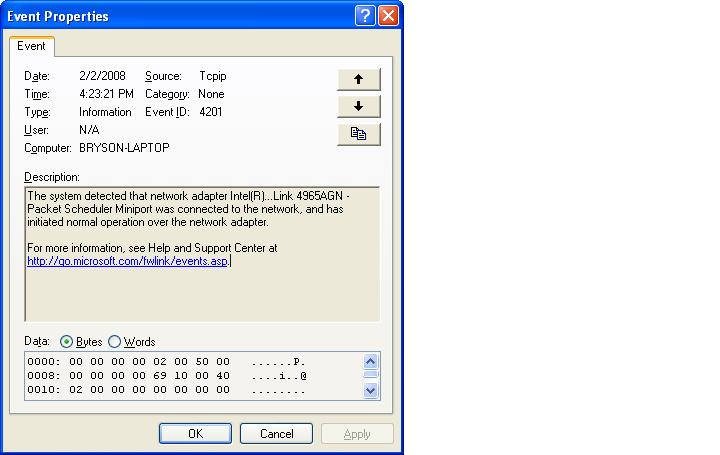
Task: Close the Event Properties dialog
Action: [388, 16]
